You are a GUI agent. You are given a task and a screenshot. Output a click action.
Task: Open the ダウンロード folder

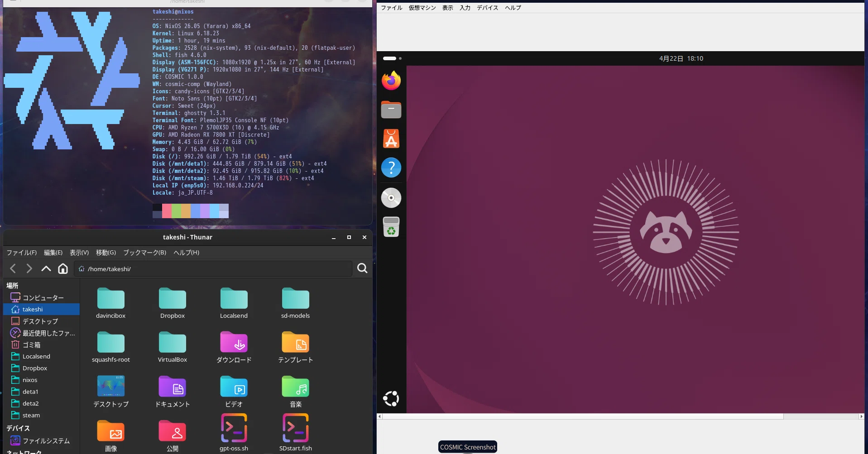click(x=234, y=347)
